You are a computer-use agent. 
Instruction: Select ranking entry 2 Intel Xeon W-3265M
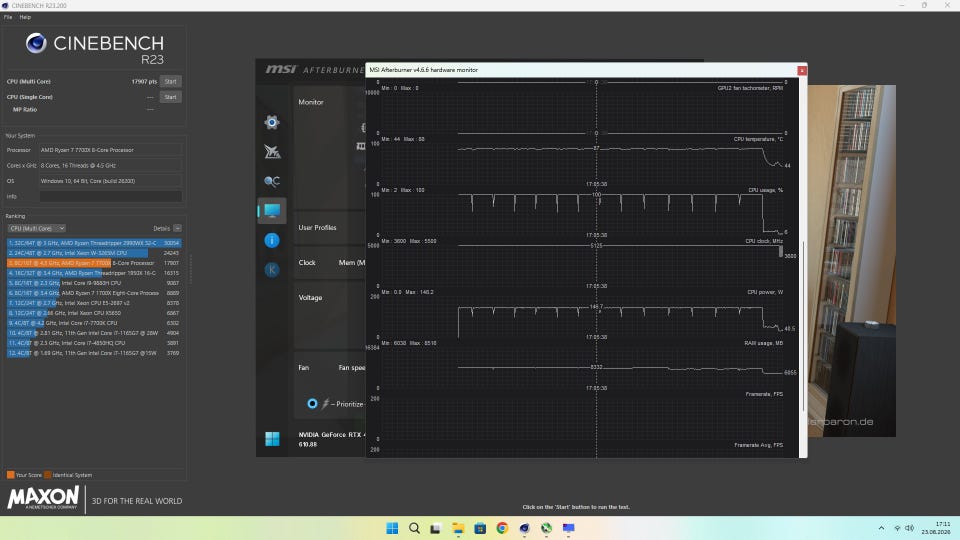(94, 253)
